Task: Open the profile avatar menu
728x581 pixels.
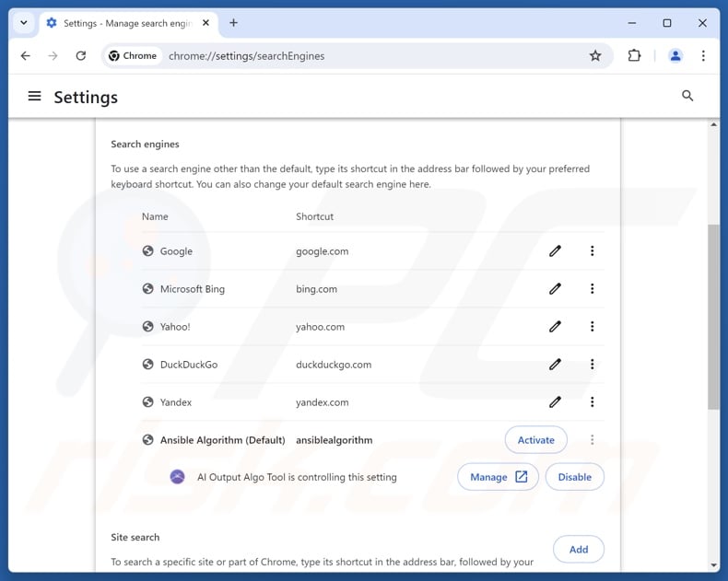Action: point(675,56)
